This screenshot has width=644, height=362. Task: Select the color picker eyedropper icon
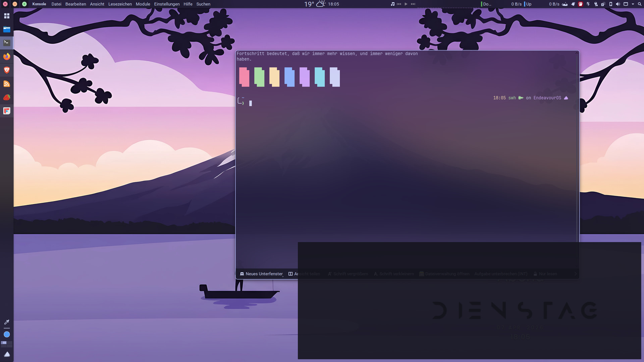point(7,322)
